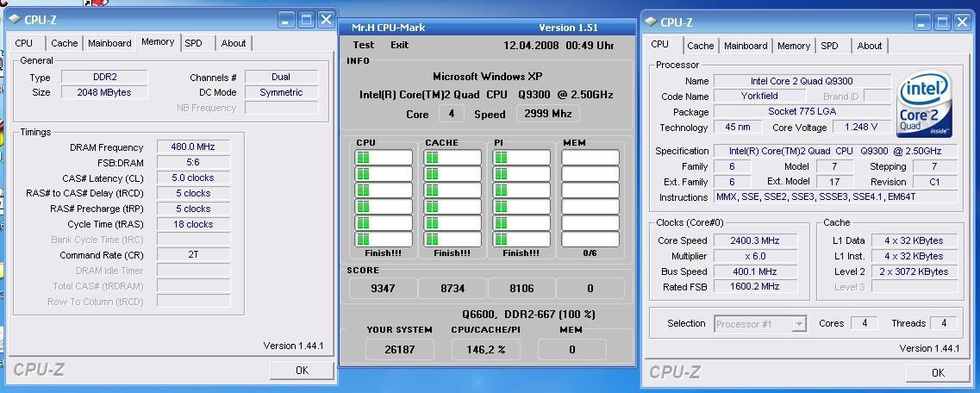Click the Intel Core 2 Quad logo

click(924, 103)
